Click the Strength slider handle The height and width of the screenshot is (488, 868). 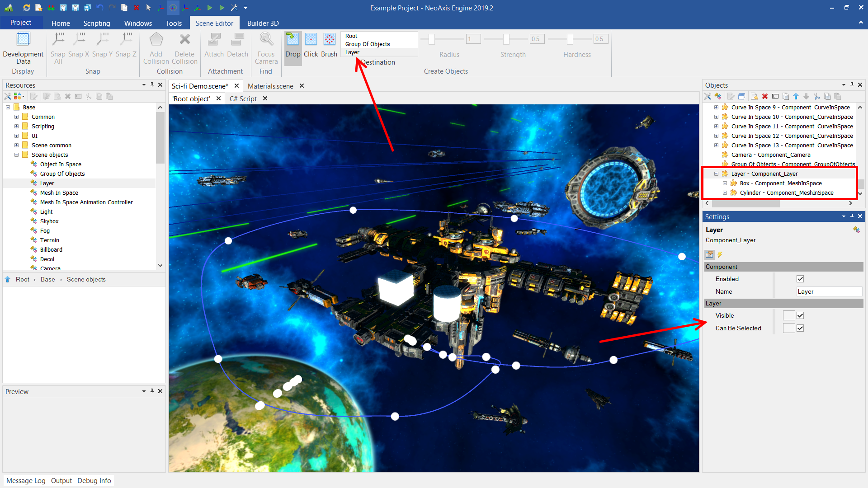pyautogui.click(x=506, y=39)
